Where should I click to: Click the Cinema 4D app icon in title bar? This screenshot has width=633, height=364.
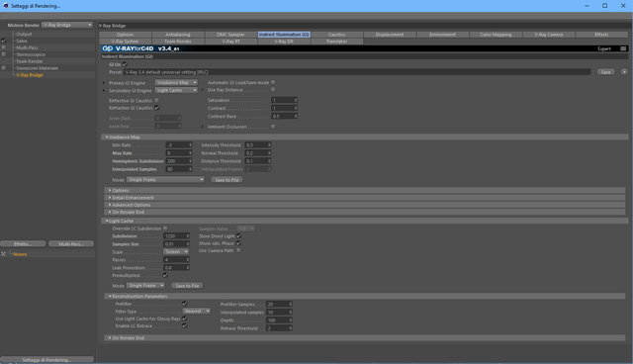point(6,6)
